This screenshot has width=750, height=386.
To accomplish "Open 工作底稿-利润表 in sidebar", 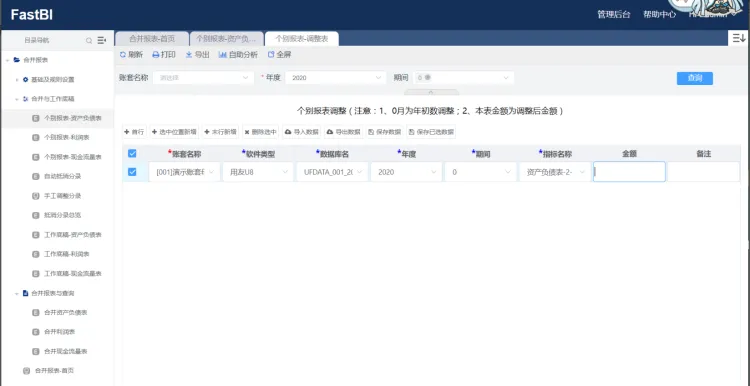I will coord(66,254).
